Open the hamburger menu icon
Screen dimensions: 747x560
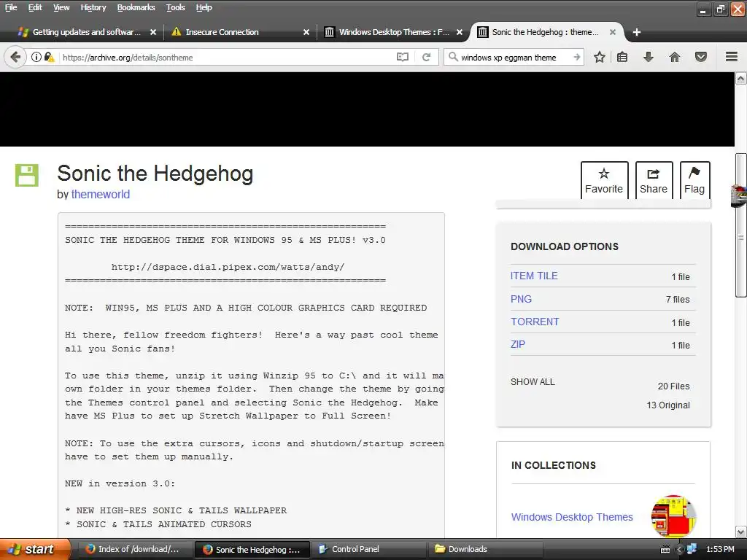tap(732, 57)
